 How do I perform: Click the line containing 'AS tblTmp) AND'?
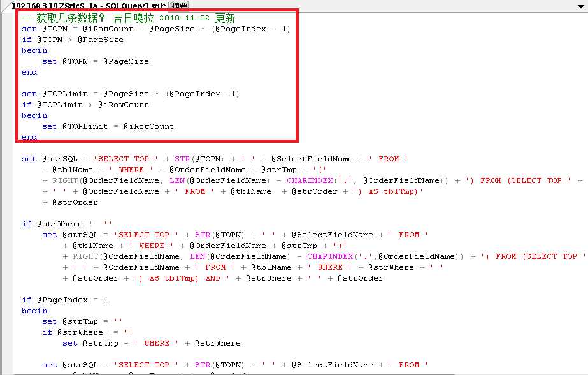(x=223, y=278)
